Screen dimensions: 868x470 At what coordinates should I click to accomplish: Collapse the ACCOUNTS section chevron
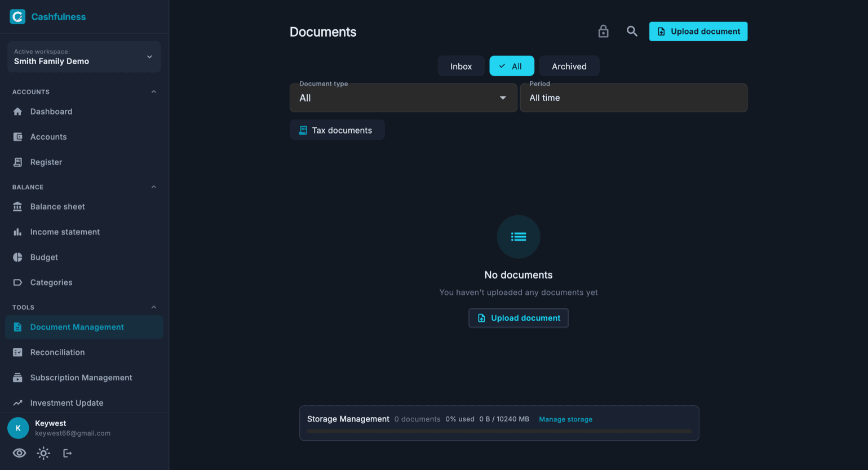click(x=154, y=92)
